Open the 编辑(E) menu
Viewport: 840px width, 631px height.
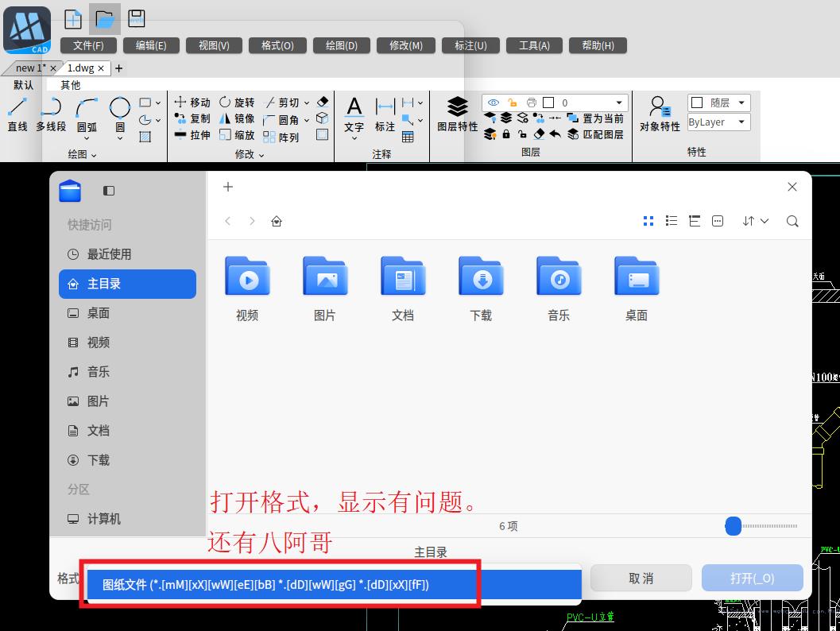[151, 45]
